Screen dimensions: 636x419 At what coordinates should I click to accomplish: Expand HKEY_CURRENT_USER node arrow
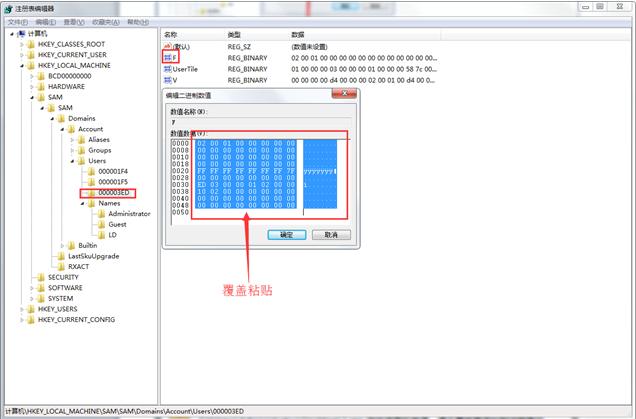(22, 55)
